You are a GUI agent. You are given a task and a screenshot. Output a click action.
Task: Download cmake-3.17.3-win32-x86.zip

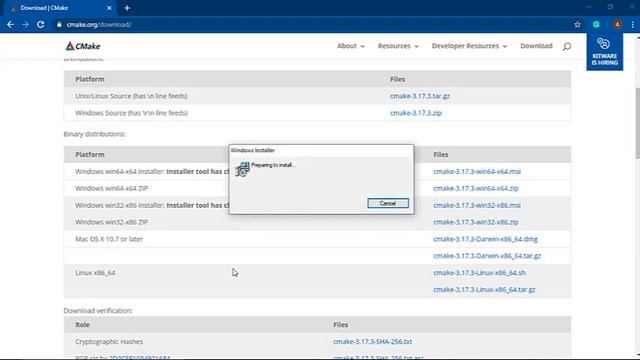coord(476,222)
